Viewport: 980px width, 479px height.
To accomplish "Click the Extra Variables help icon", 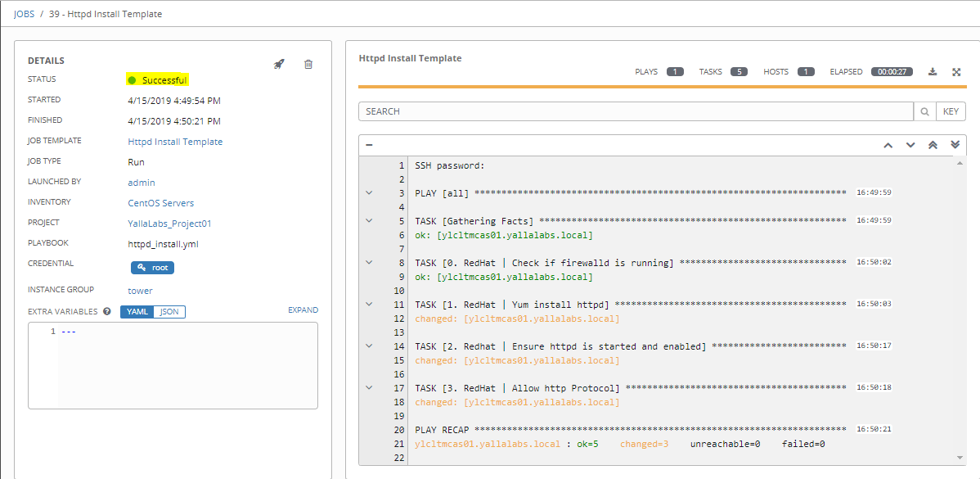I will [107, 311].
